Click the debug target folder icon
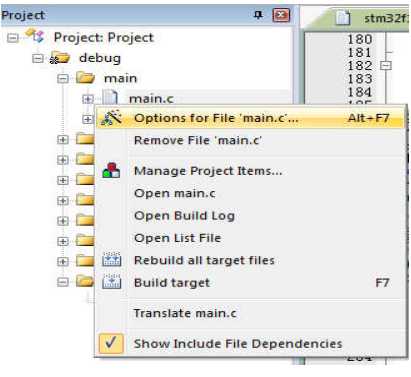Screen dimensions: 411x377 tap(60, 58)
